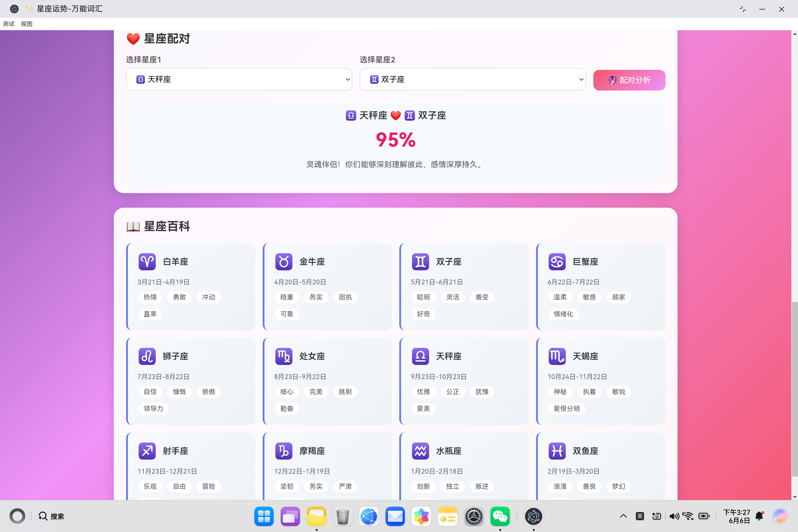Click the Libra 天秤座 card symbol icon
This screenshot has height=532, width=798.
(x=420, y=356)
